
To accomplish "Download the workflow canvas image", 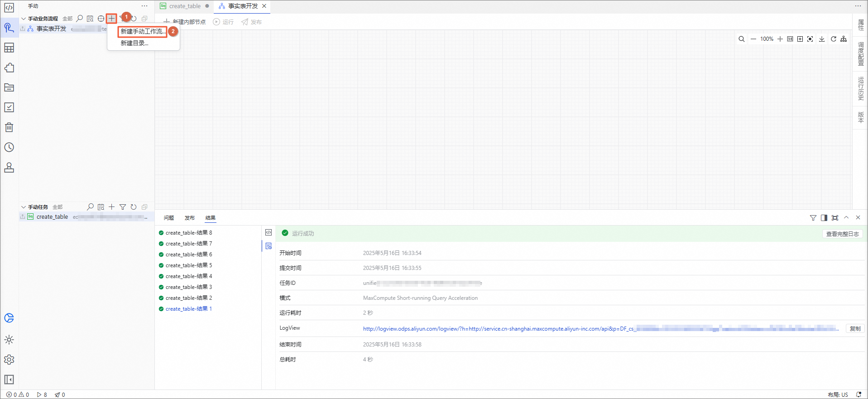I will click(x=822, y=39).
